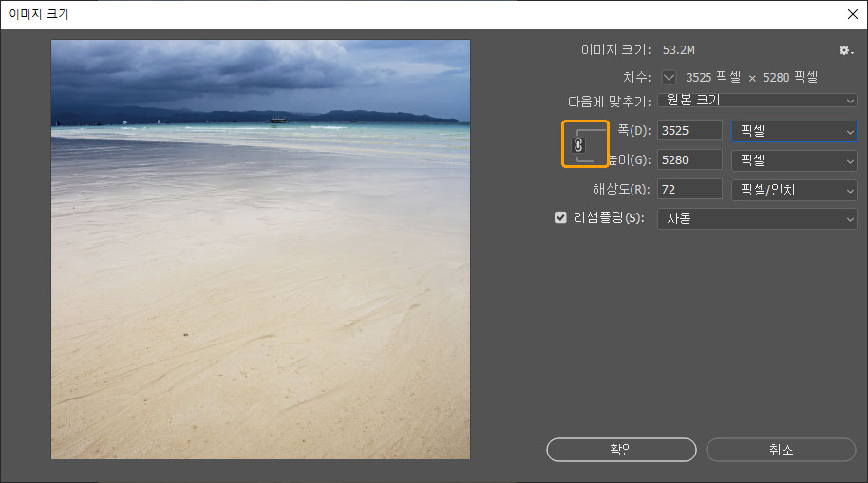Uncheck the 리샘플링(S) checkbox

[x=560, y=217]
